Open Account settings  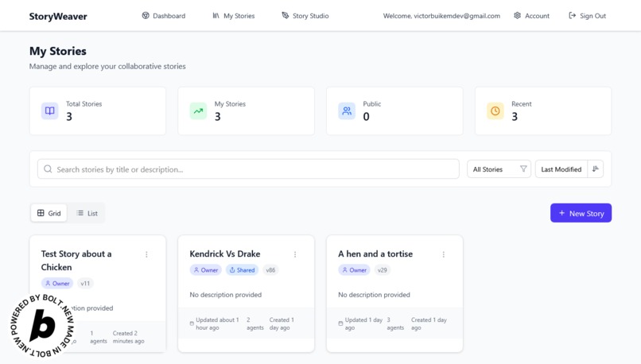(x=531, y=16)
